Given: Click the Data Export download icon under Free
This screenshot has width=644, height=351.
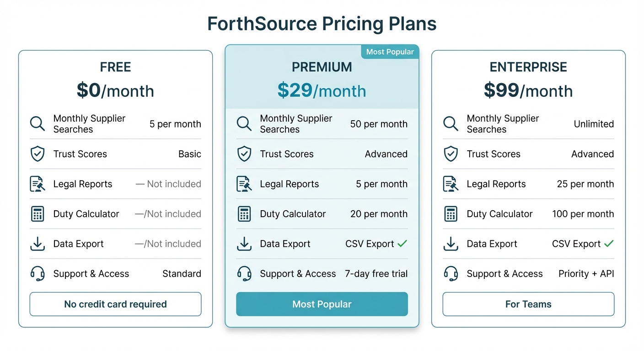Looking at the screenshot, I should tap(37, 244).
